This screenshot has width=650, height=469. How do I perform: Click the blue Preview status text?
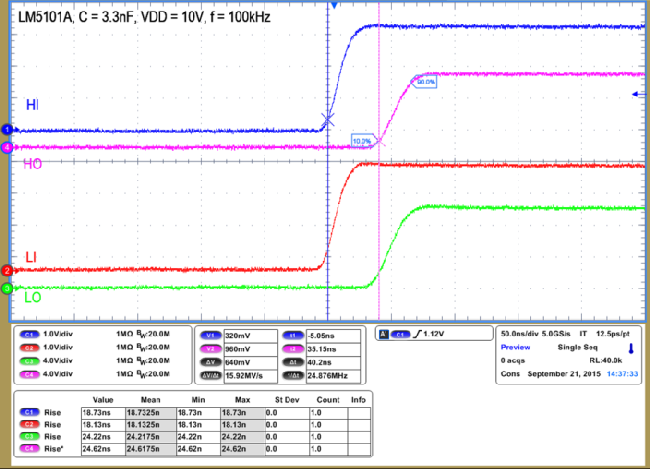(x=515, y=347)
